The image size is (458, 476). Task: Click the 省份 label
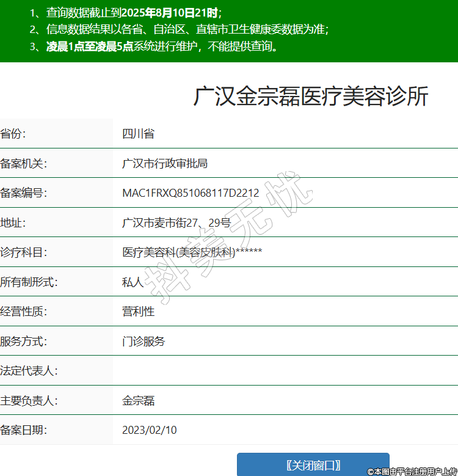[x=13, y=134]
